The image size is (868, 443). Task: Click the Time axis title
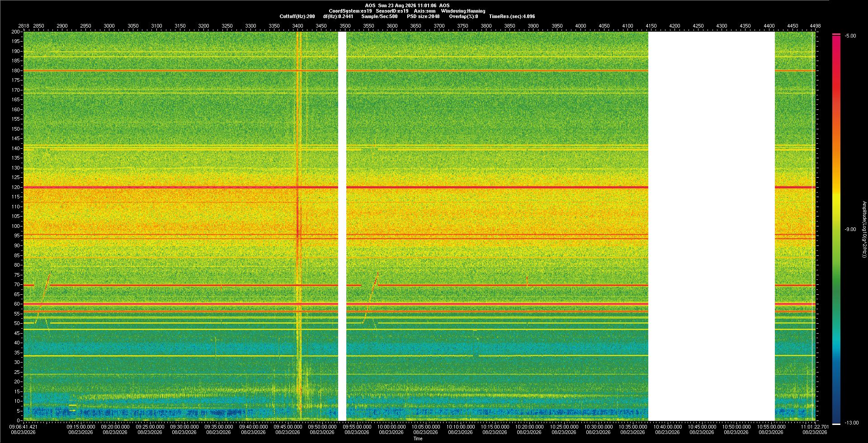click(418, 438)
